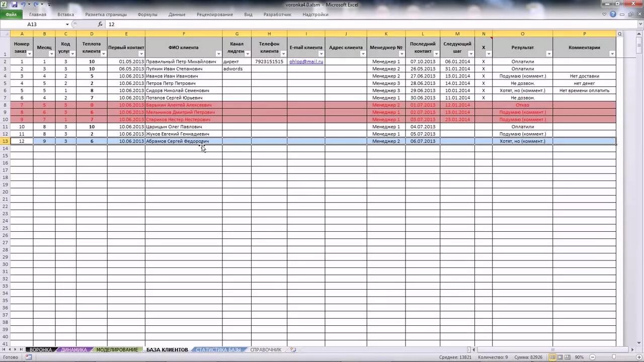The width and height of the screenshot is (644, 362).
Task: Open the Файл menu tab
Action: tap(11, 15)
